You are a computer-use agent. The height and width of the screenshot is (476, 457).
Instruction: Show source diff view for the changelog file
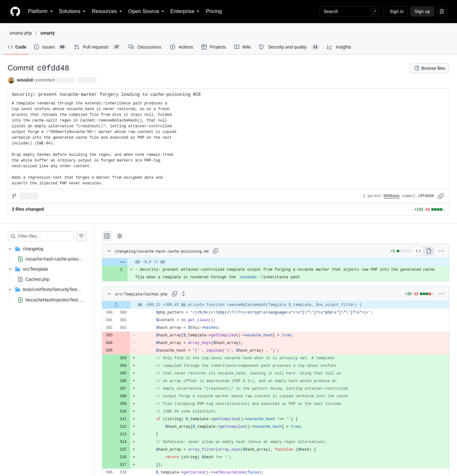coord(418,251)
